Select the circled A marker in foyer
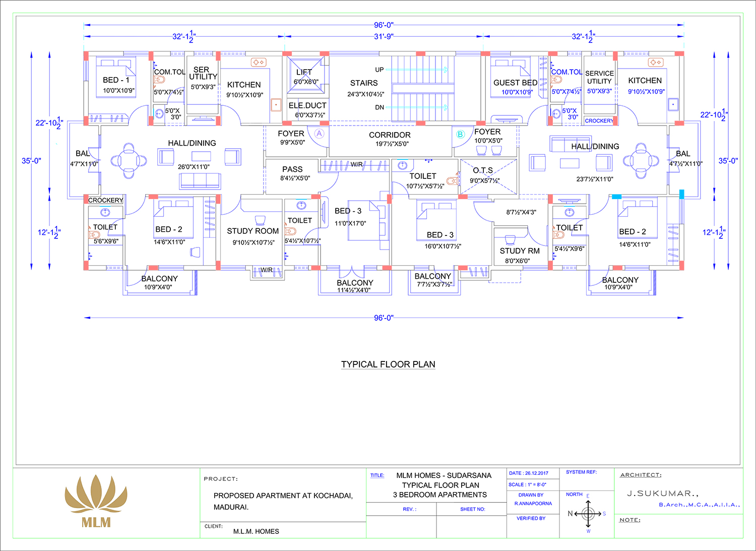The width and height of the screenshot is (756, 551). click(x=319, y=134)
